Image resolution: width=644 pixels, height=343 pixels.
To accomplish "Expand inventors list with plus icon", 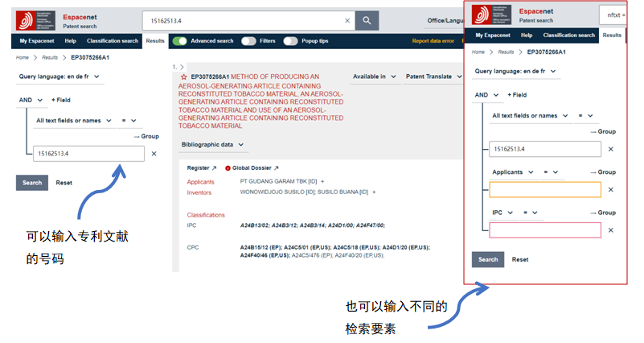I will 374,192.
